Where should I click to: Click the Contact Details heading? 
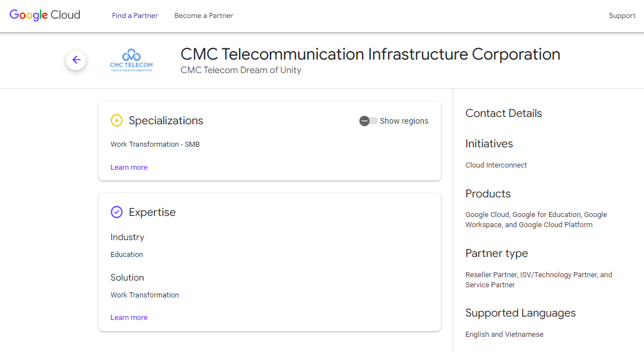503,114
